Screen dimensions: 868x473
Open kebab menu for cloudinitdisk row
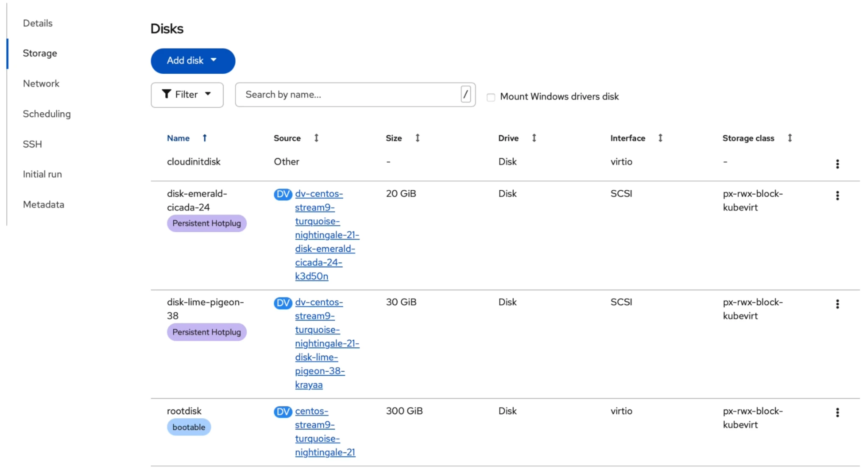point(837,164)
